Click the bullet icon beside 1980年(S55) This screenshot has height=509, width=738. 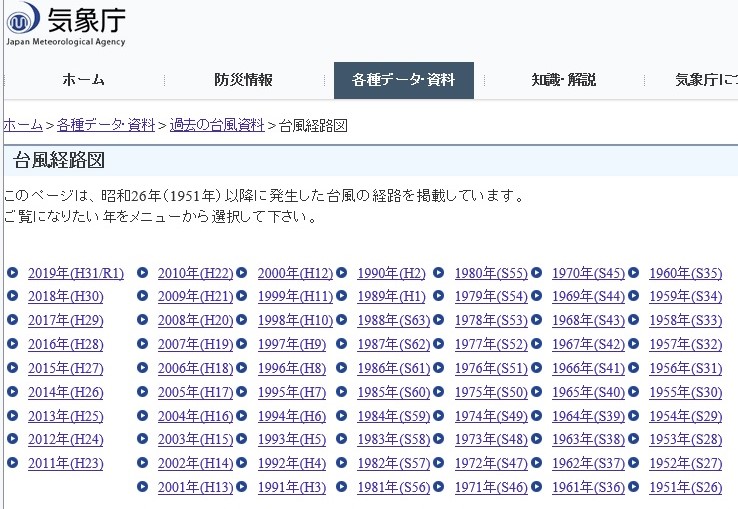439,273
